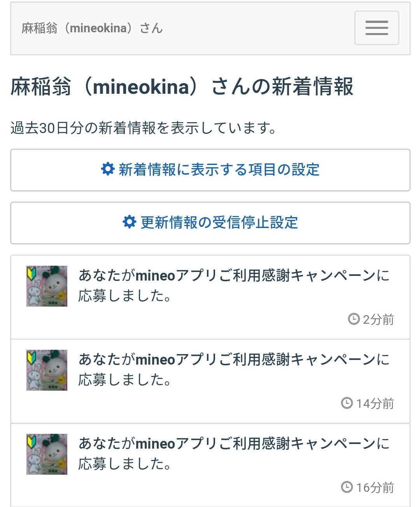Viewport: 420px width, 507px height.
Task: Click the clock icon next to 14分前
Action: click(346, 403)
